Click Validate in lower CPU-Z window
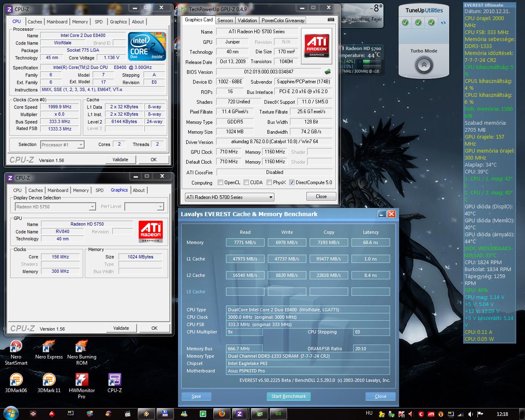The width and height of the screenshot is (525, 420). tap(121, 328)
